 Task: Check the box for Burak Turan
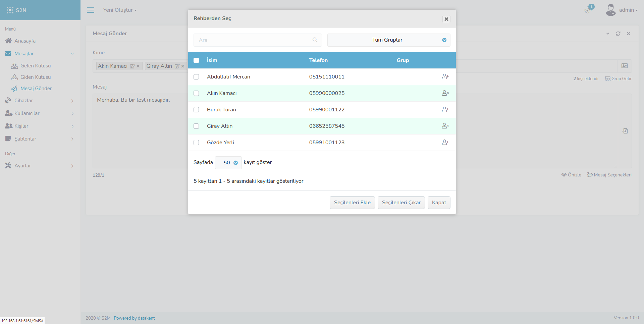pyautogui.click(x=196, y=110)
